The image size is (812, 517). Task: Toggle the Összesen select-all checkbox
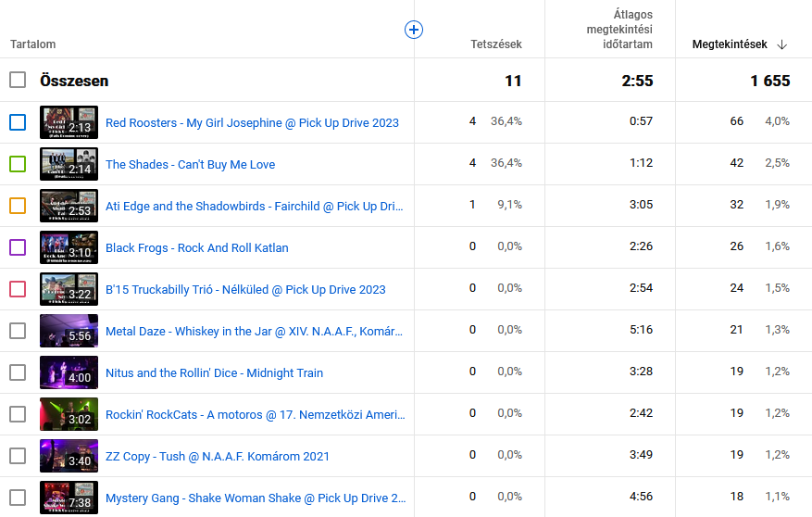coord(18,81)
